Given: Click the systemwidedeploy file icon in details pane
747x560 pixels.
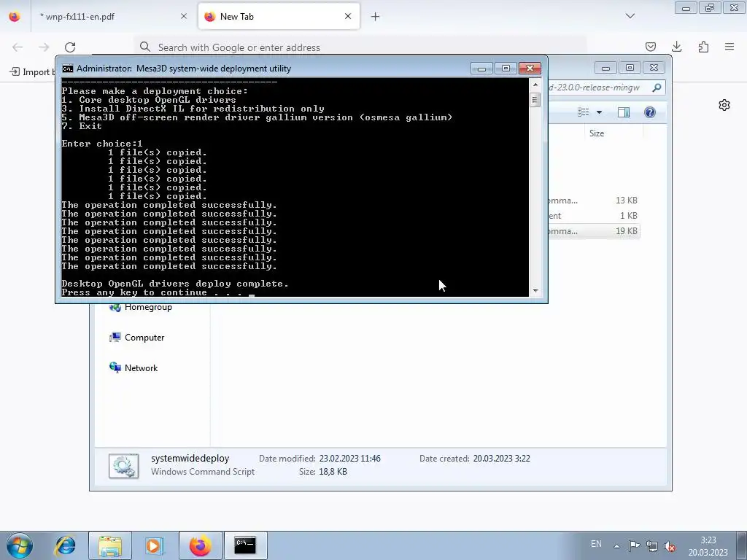Looking at the screenshot, I should pos(124,466).
